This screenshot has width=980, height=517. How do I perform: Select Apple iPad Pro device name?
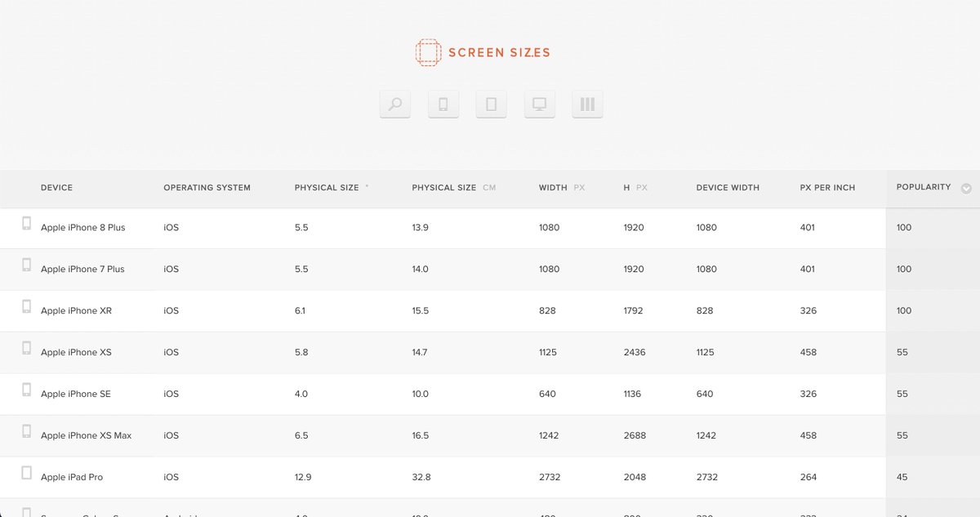tap(72, 478)
